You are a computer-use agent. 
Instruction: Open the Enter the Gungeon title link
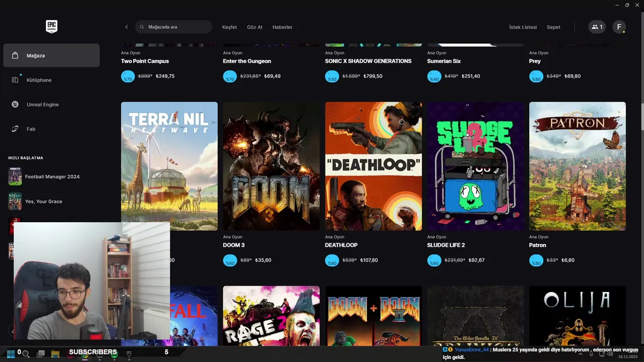[x=247, y=61]
